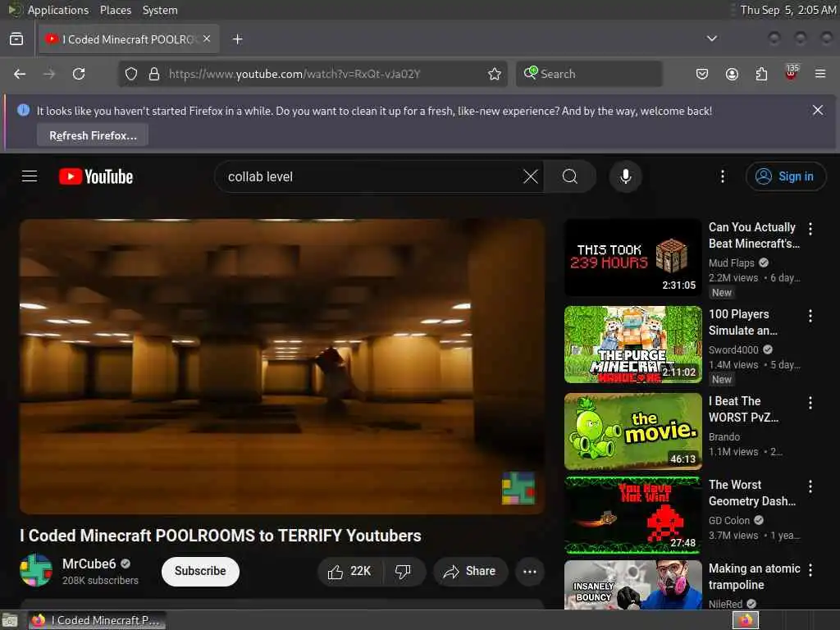Reload the current page
Viewport: 840px width, 630px height.
pos(79,73)
